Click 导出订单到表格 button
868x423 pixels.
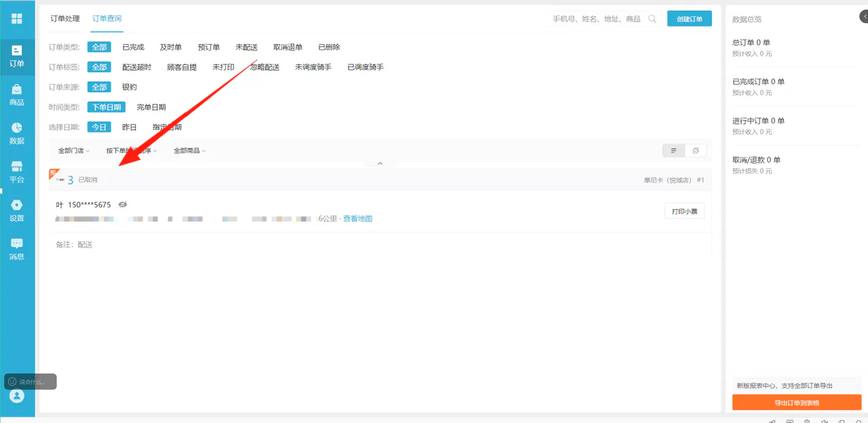point(797,403)
